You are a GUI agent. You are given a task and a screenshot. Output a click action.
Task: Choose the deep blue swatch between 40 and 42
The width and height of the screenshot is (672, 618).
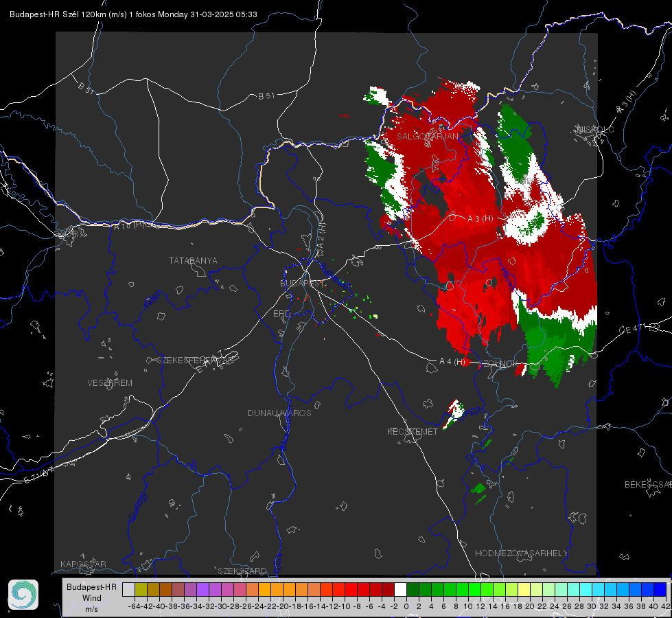(660, 589)
